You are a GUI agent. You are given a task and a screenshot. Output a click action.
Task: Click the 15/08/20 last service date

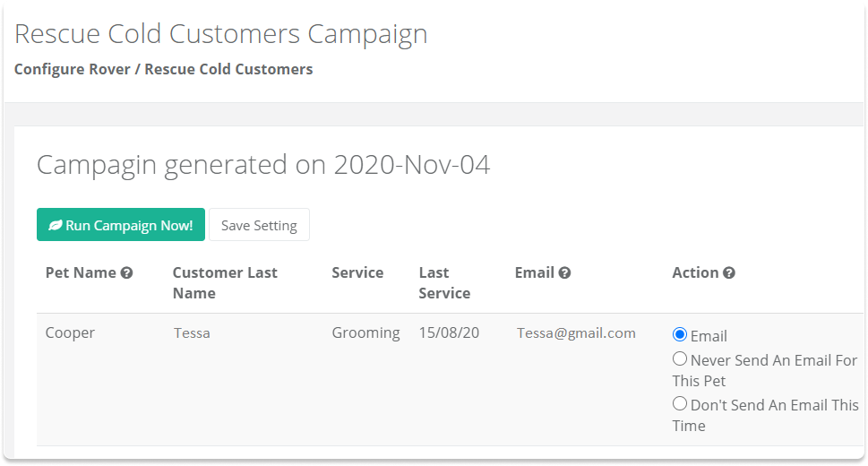[x=449, y=332]
